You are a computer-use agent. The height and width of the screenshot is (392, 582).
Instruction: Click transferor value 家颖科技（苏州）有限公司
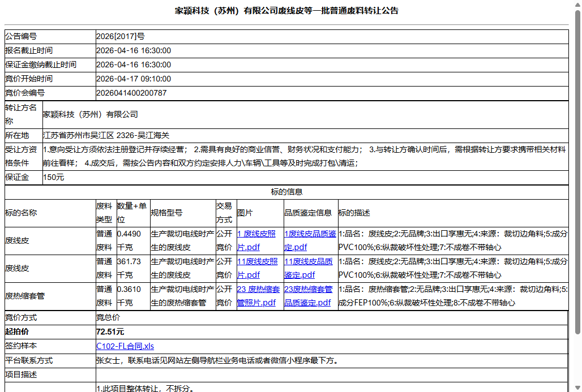point(90,114)
